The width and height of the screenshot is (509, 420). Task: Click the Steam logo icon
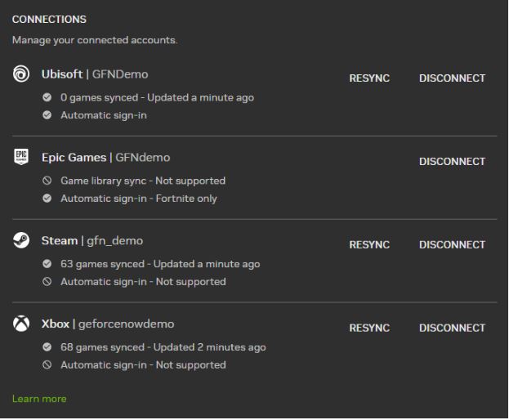pyautogui.click(x=21, y=240)
